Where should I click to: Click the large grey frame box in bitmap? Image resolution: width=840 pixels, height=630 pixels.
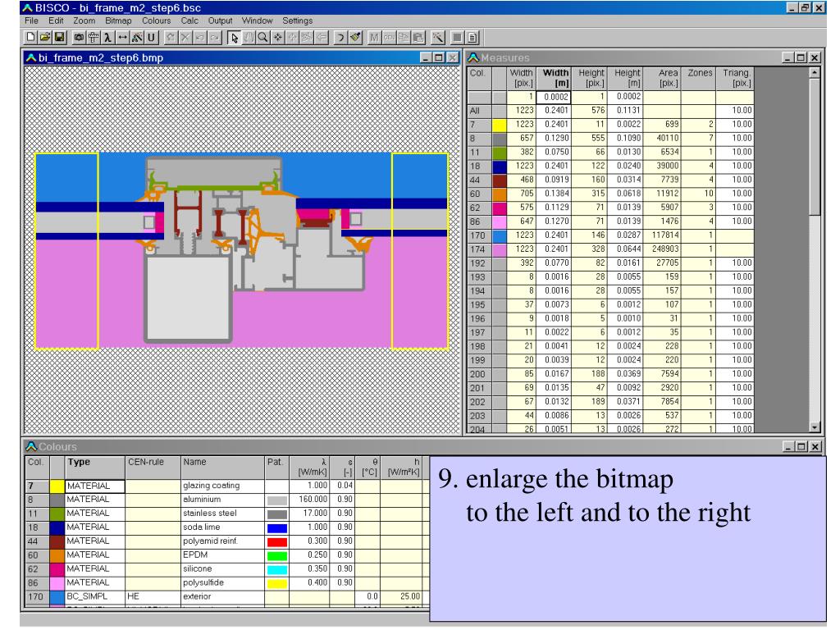pos(188,299)
